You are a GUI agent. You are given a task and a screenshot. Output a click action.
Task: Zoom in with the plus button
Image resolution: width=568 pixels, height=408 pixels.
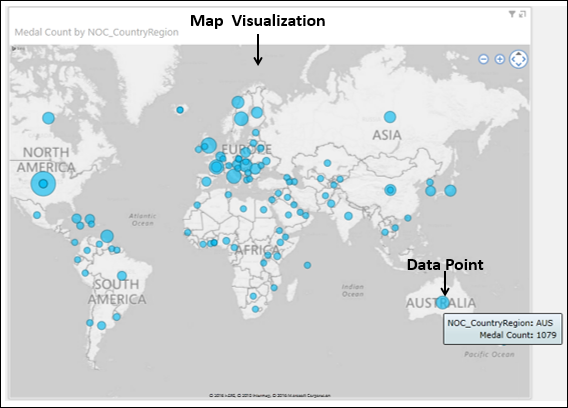[x=500, y=59]
